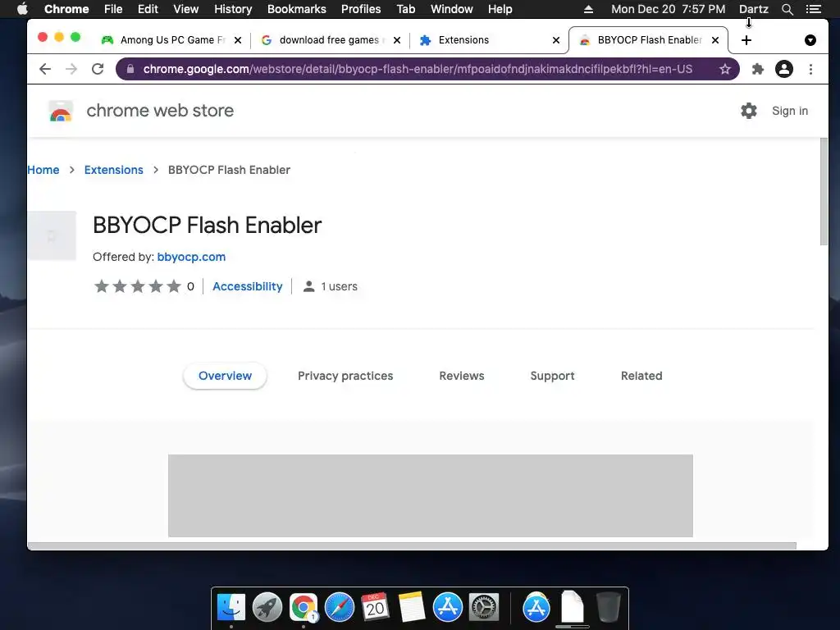840x630 pixels.
Task: Select the Overview tab
Action: click(x=225, y=376)
